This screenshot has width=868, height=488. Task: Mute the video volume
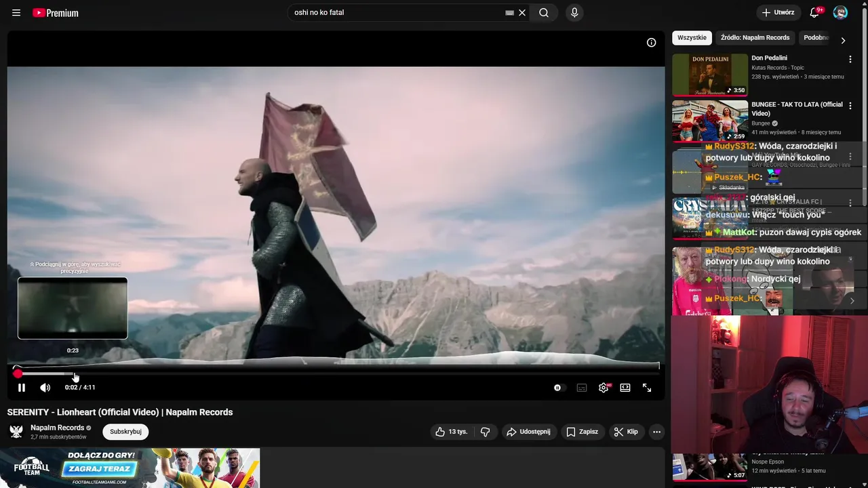(x=45, y=388)
